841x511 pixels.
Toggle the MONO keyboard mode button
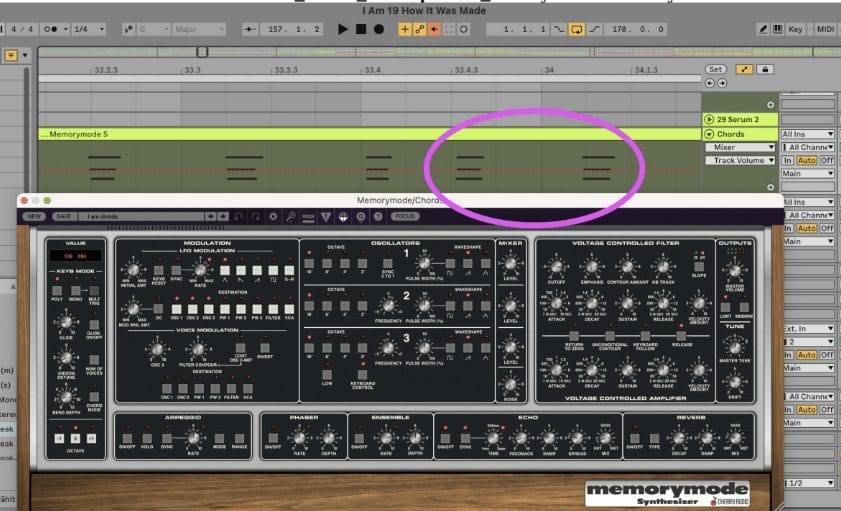pyautogui.click(x=76, y=291)
